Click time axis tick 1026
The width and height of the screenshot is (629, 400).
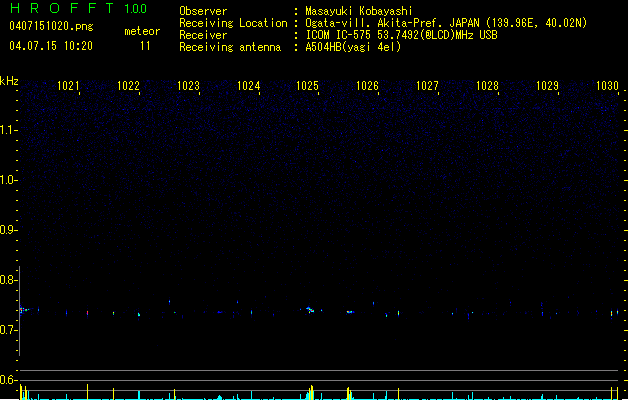tap(367, 86)
